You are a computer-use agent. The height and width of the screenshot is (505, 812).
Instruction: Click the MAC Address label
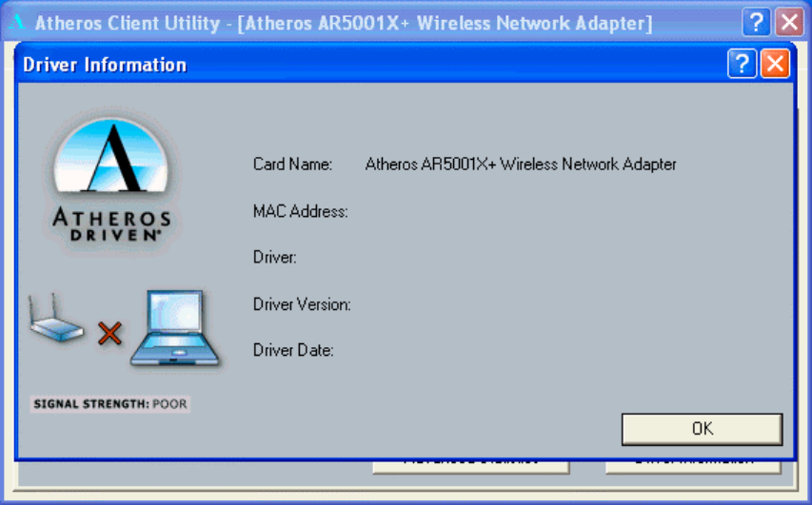pos(301,212)
